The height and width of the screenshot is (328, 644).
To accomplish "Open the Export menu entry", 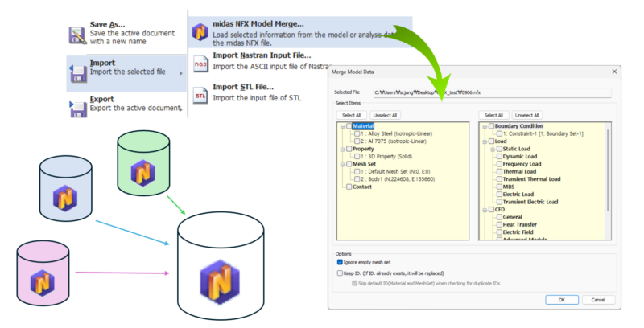I will coord(126,105).
